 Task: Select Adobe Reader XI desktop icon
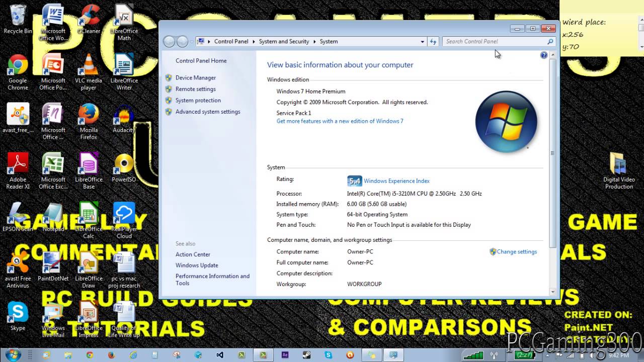tap(18, 171)
